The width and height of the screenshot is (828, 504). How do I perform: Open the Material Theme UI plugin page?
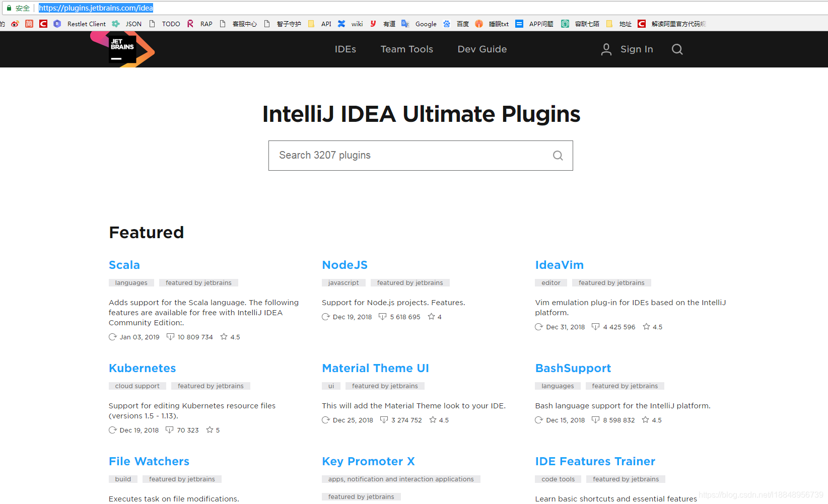coord(376,368)
